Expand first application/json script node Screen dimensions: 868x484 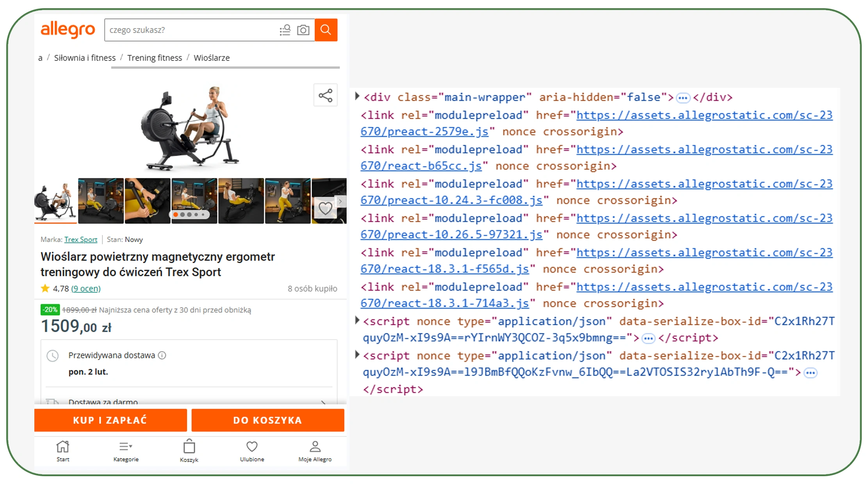pos(357,320)
